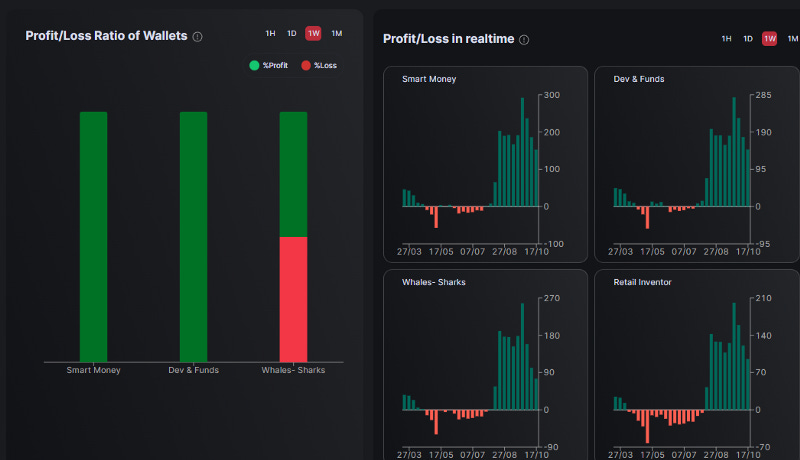Switch Profit/Loss in realtime to 1W
The image size is (800, 460).
pos(769,39)
